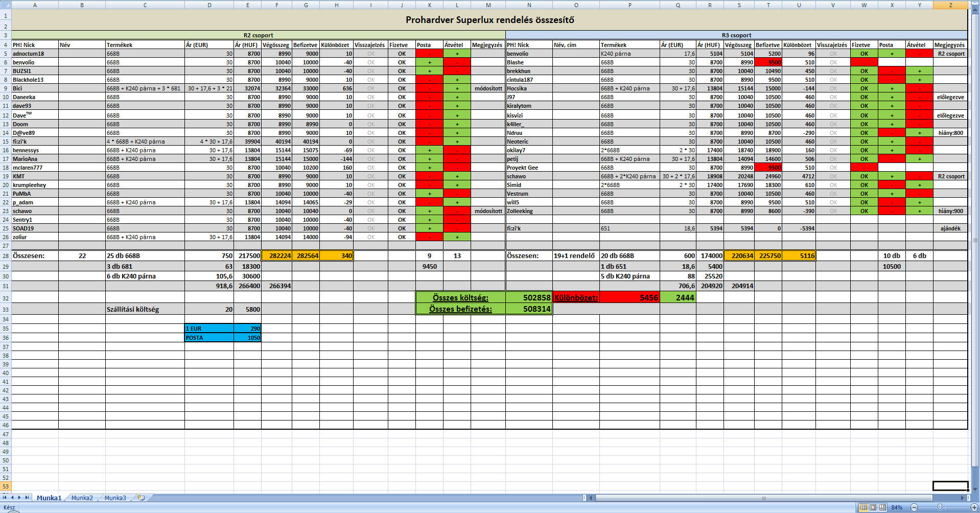Select the orange total cell 225750

768,255
